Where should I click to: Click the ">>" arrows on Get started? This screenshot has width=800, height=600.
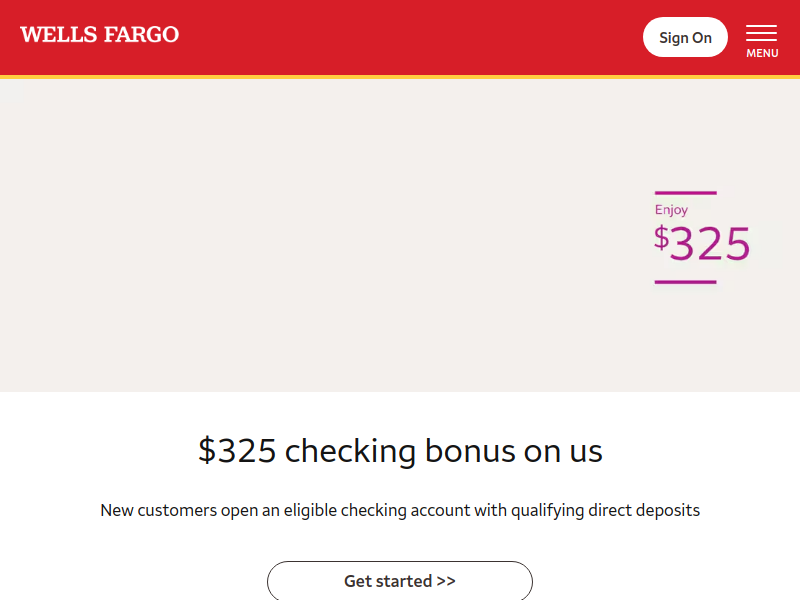click(x=446, y=581)
